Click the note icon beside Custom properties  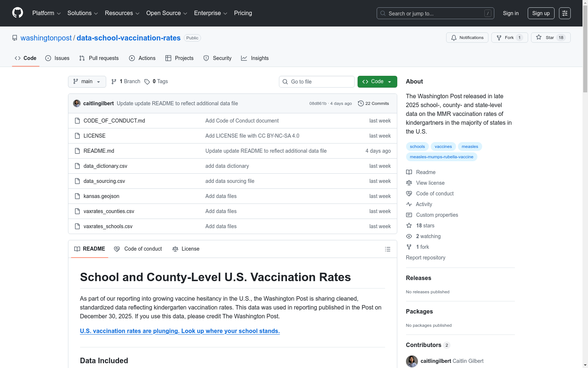(409, 215)
